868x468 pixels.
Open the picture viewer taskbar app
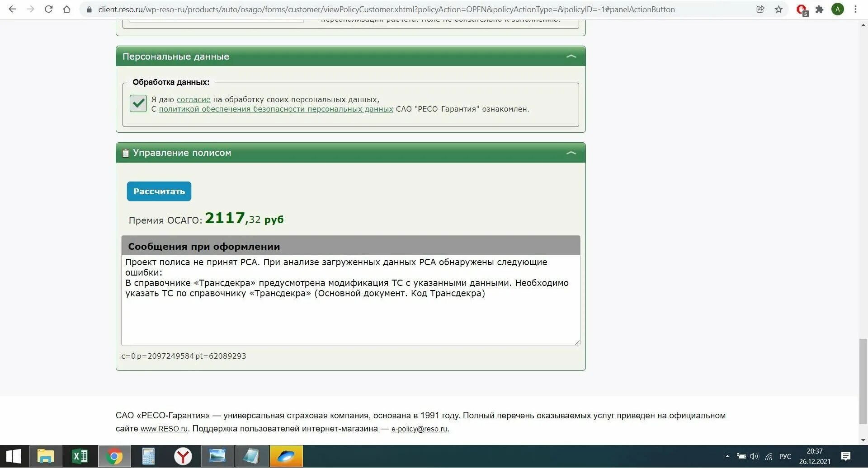coord(217,457)
